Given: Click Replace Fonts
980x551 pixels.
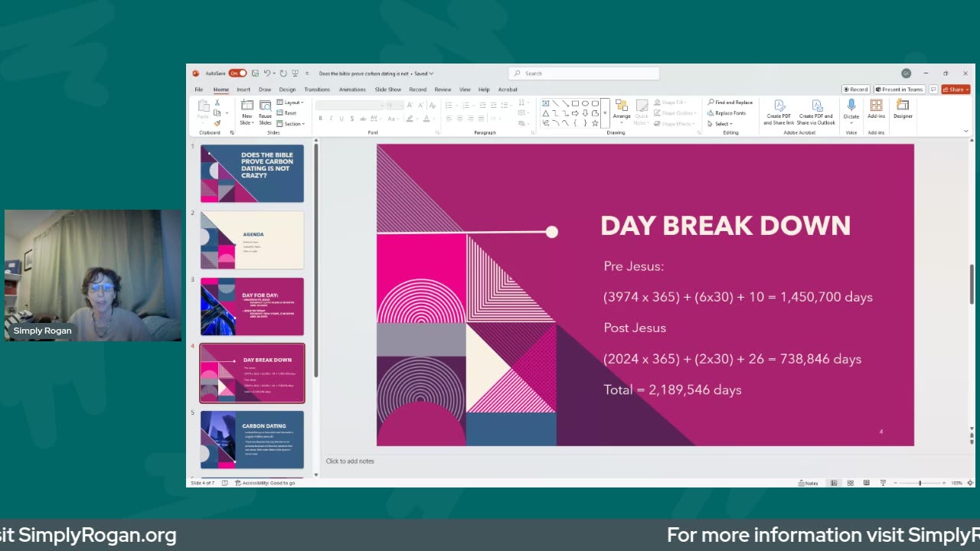Looking at the screenshot, I should click(727, 113).
